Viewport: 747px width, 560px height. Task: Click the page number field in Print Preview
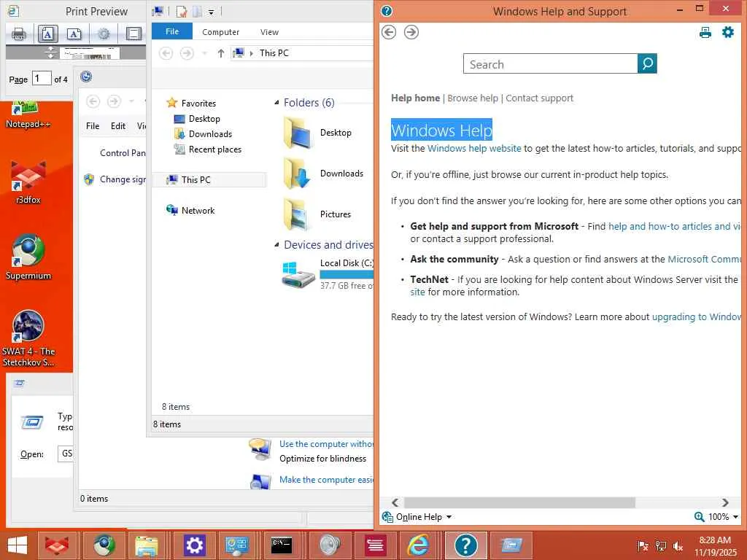pyautogui.click(x=42, y=79)
